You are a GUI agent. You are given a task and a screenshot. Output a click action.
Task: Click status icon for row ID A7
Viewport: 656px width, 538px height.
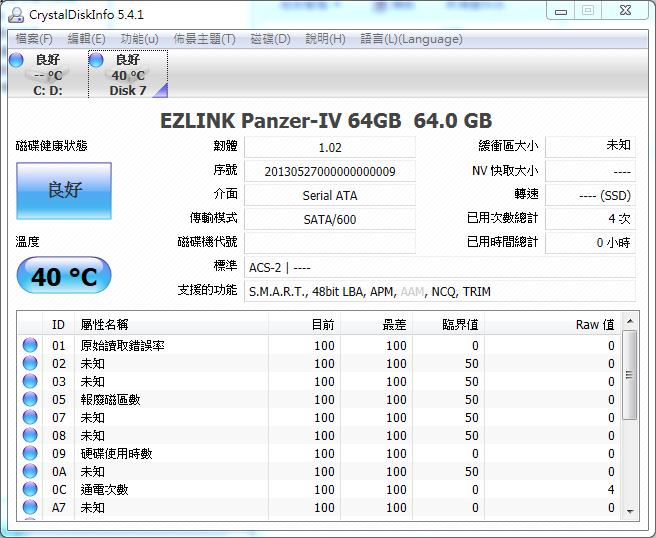(x=30, y=507)
